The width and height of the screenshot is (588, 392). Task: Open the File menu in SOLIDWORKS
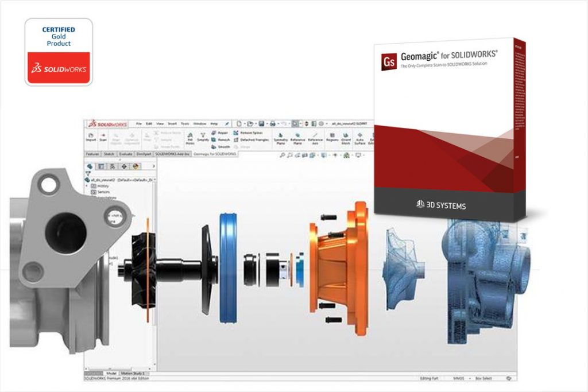[x=139, y=123]
